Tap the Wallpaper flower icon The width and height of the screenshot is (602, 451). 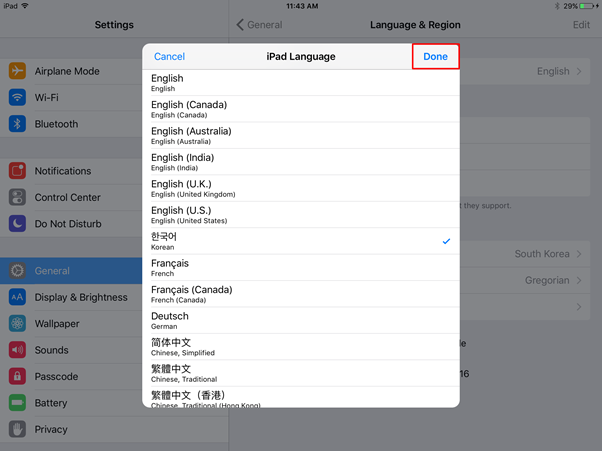point(17,324)
